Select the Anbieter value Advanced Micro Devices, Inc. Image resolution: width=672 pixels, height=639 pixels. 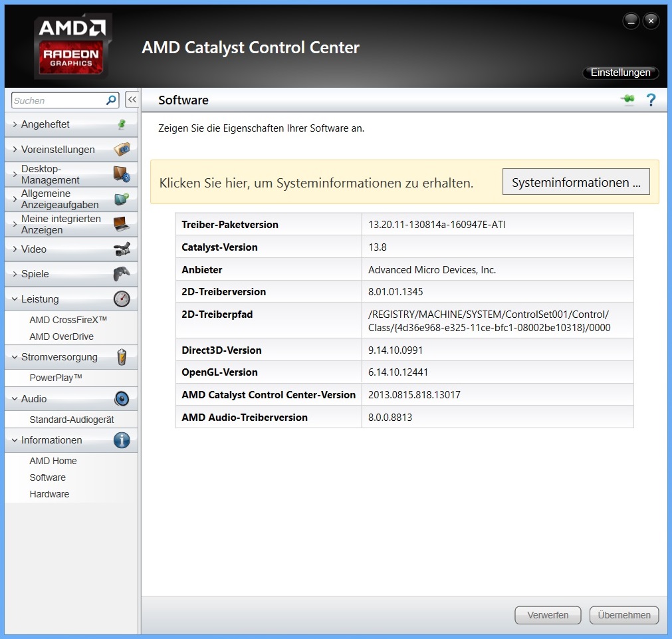coord(432,270)
